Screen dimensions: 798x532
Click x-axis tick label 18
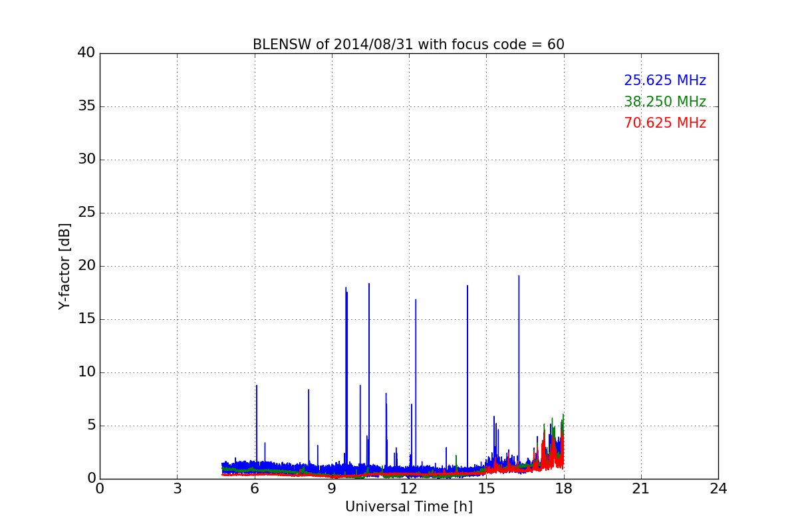click(x=564, y=489)
